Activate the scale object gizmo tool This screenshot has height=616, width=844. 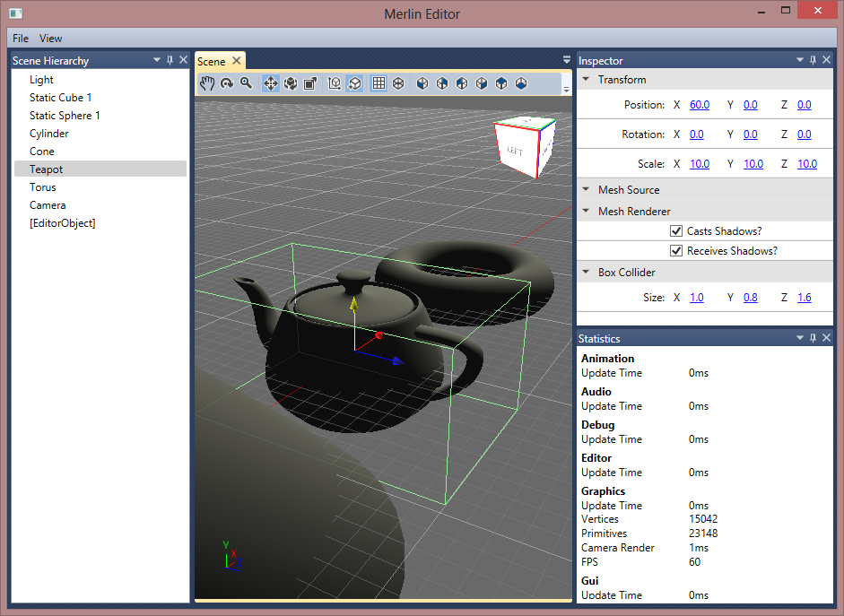click(310, 83)
